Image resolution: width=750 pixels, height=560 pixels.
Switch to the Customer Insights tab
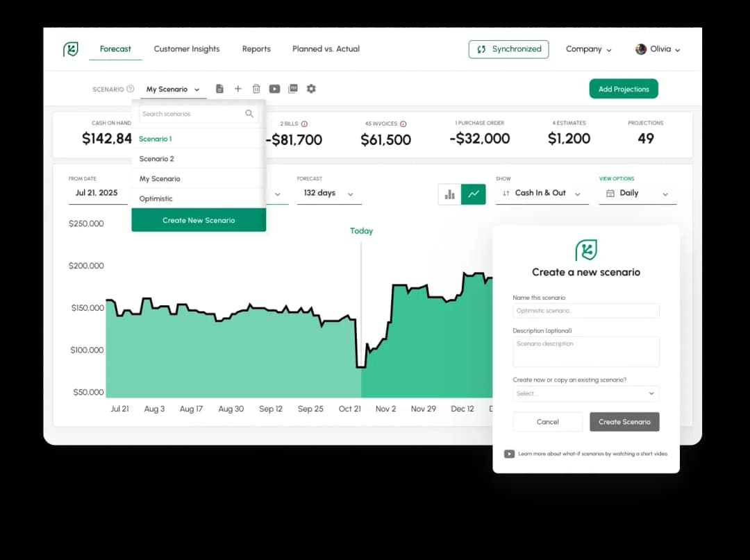click(187, 49)
